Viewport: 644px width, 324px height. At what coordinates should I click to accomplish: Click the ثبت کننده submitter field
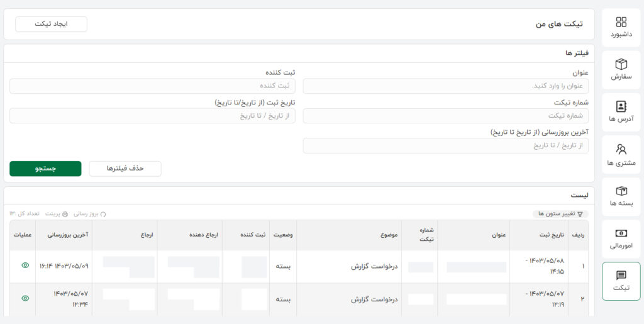click(x=152, y=86)
